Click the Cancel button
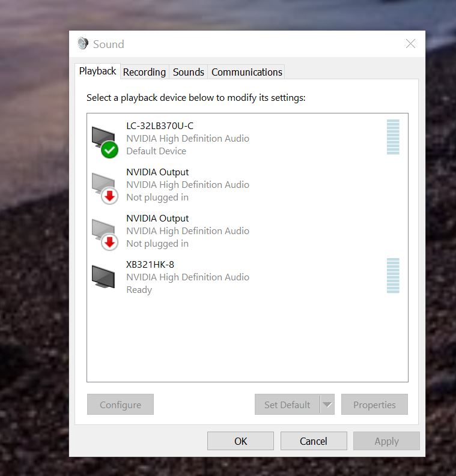 (314, 441)
